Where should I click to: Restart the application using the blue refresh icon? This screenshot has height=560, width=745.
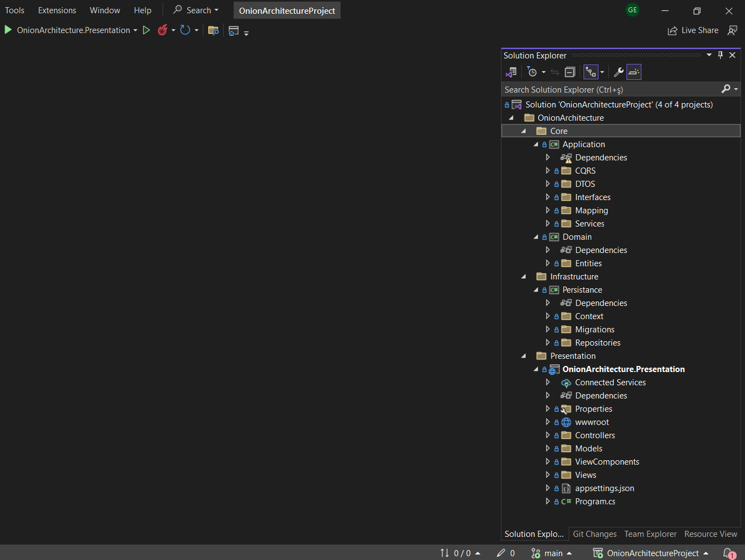185,30
